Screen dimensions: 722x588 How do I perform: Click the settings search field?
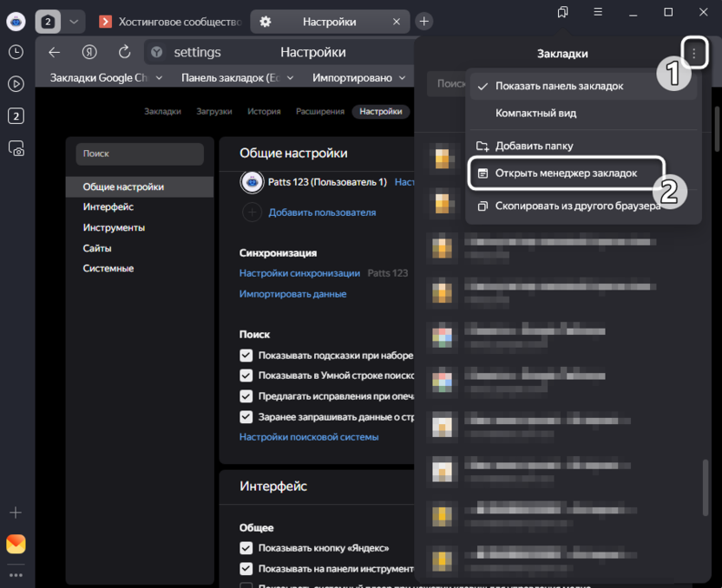pyautogui.click(x=140, y=154)
